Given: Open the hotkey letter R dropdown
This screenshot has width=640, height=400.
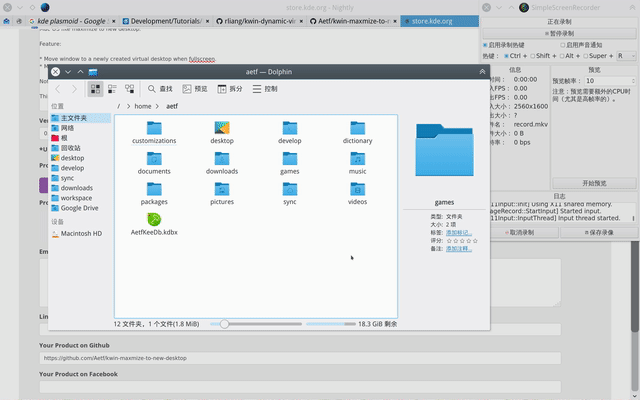Looking at the screenshot, I should (x=626, y=56).
